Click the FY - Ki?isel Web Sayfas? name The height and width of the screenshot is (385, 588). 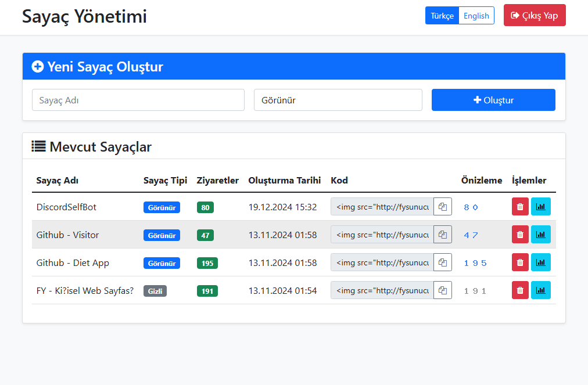[85, 290]
